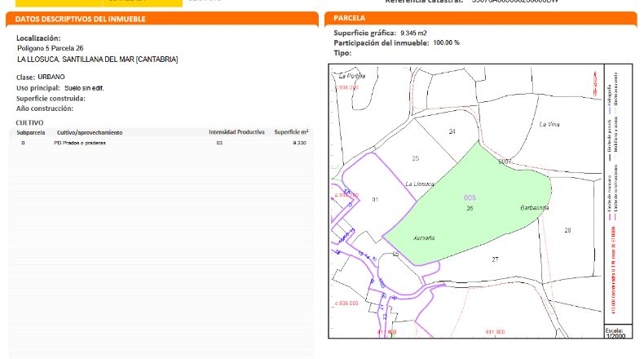Click the 'Superficie gráfica:' label

coord(364,33)
